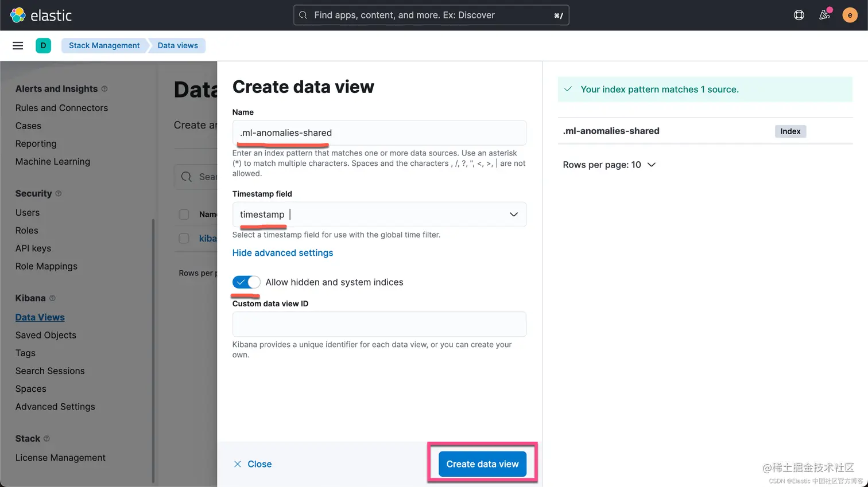Click the Name column header
Image resolution: width=868 pixels, height=487 pixels.
tap(208, 215)
